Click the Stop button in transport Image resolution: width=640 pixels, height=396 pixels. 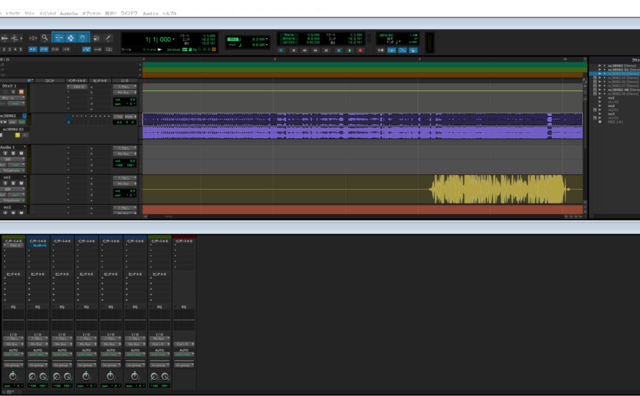tap(338, 50)
